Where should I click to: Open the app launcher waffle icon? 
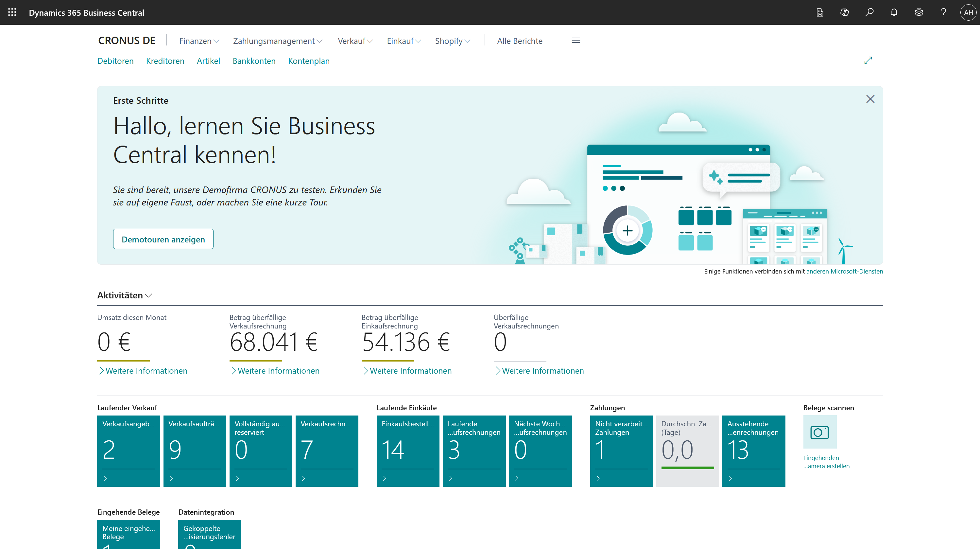[12, 12]
